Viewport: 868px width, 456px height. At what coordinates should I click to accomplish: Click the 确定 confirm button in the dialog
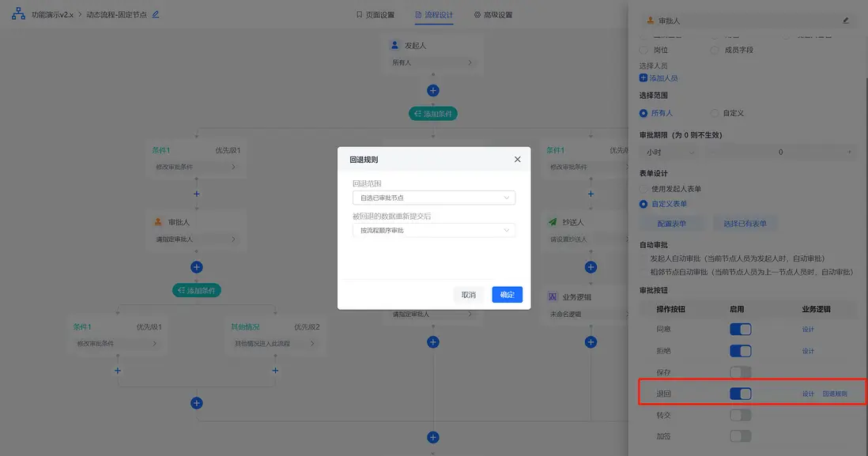coord(507,294)
